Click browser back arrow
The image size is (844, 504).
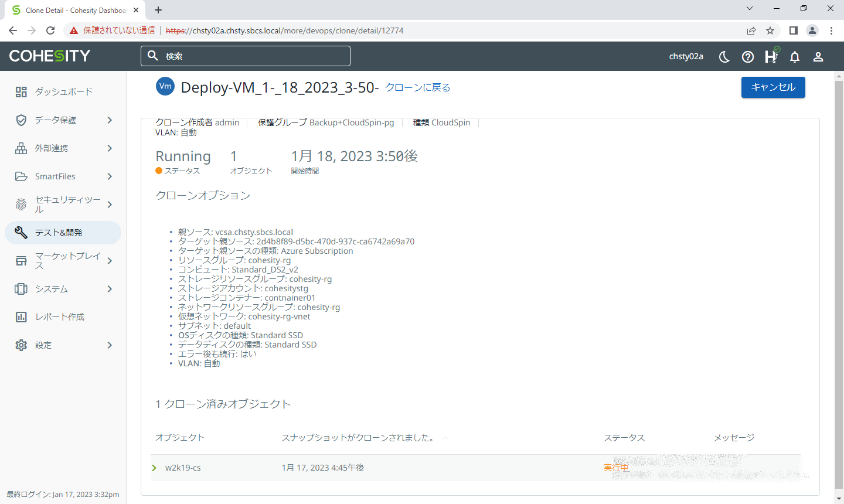[x=13, y=30]
